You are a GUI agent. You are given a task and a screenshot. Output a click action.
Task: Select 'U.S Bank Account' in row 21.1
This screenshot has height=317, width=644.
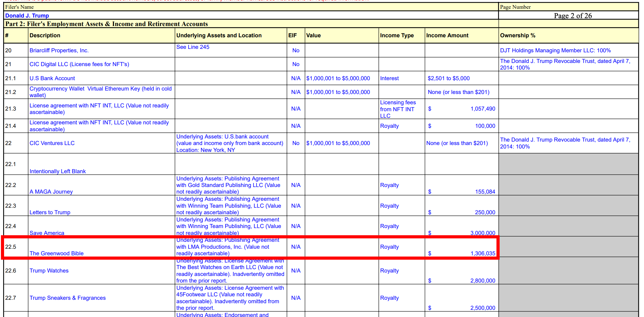52,78
